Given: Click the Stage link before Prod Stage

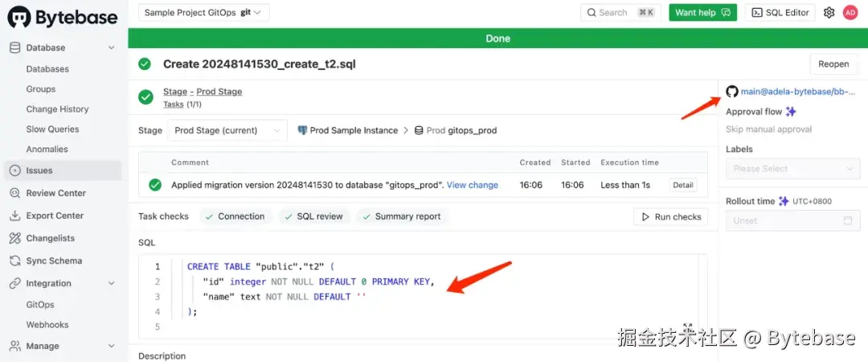Looking at the screenshot, I should tap(175, 92).
